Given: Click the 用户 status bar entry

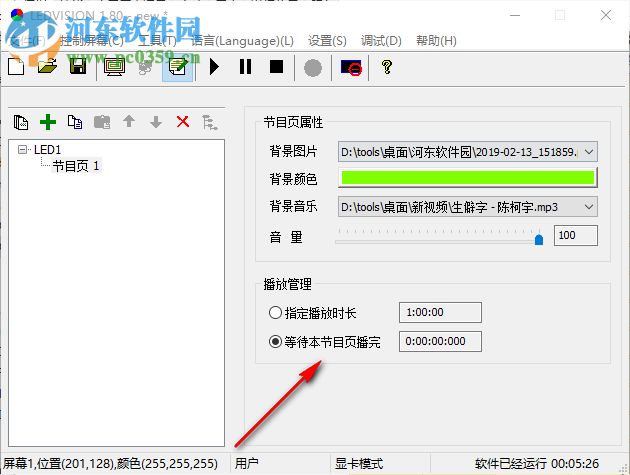Looking at the screenshot, I should pyautogui.click(x=247, y=464).
